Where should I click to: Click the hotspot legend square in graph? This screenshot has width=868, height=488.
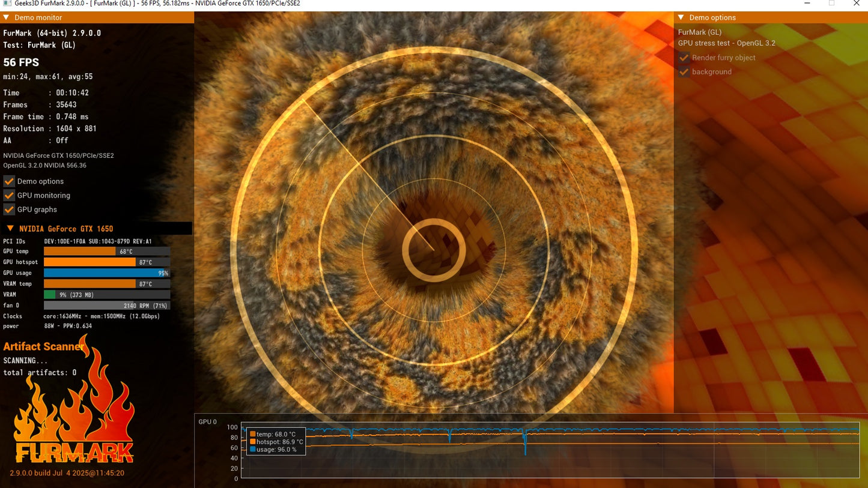[253, 442]
